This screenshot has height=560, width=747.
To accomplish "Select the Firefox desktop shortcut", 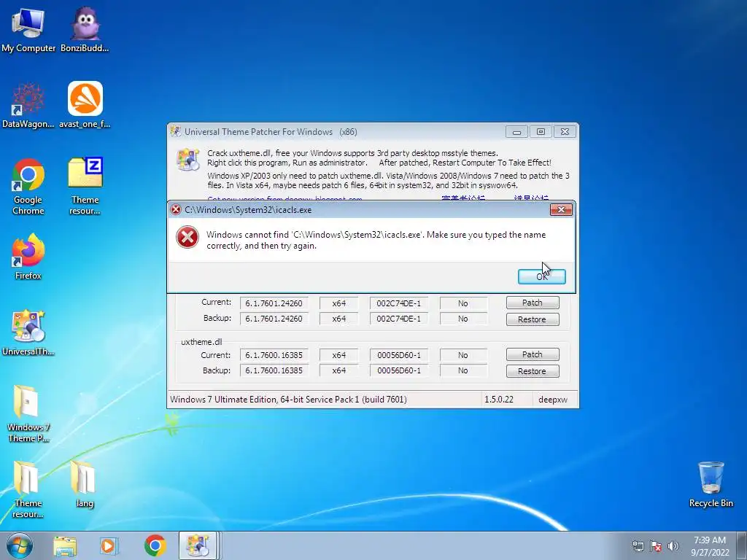I will click(x=28, y=257).
